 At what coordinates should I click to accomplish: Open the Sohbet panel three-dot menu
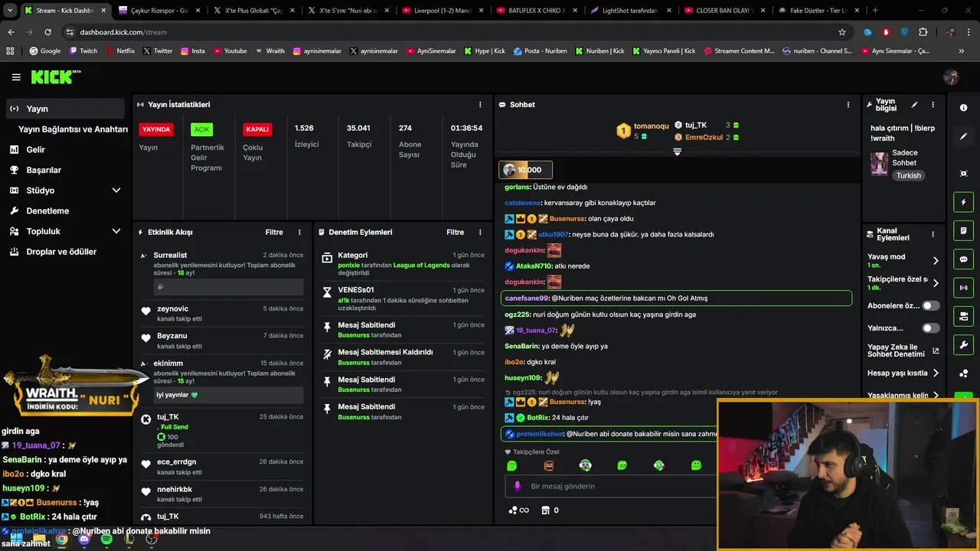pyautogui.click(x=848, y=105)
